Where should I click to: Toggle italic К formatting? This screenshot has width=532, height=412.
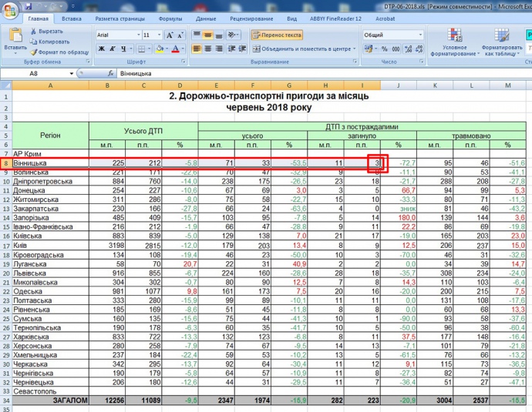click(113, 49)
